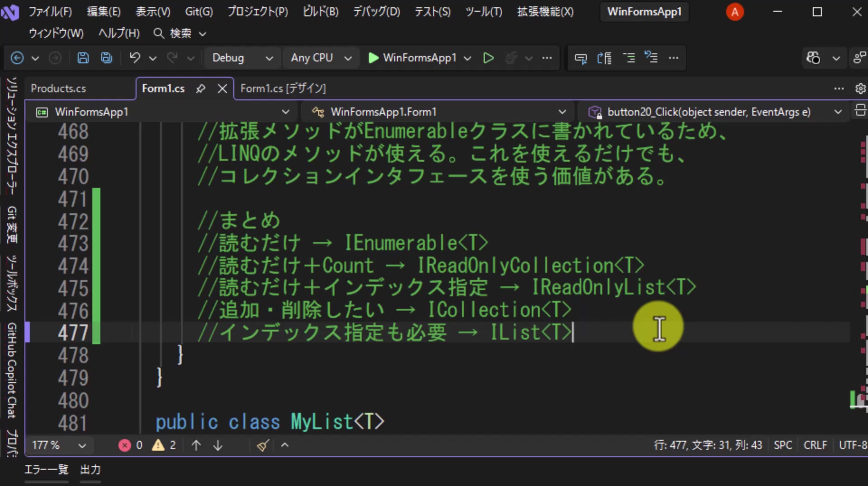Click the Save file icon

83,58
